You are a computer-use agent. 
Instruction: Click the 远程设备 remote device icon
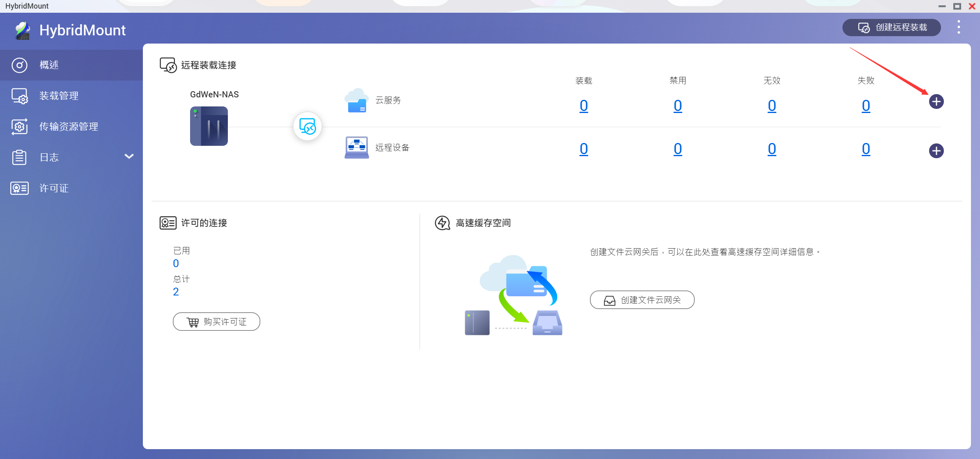pos(356,147)
